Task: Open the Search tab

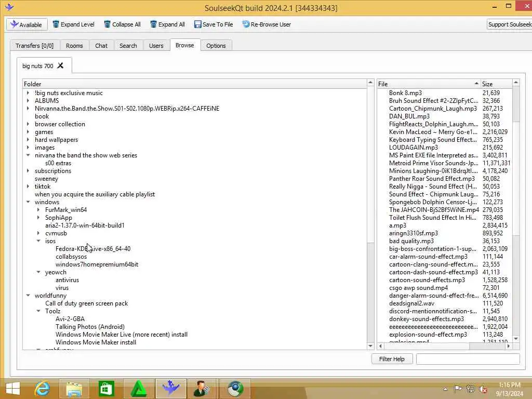Action: (128, 46)
